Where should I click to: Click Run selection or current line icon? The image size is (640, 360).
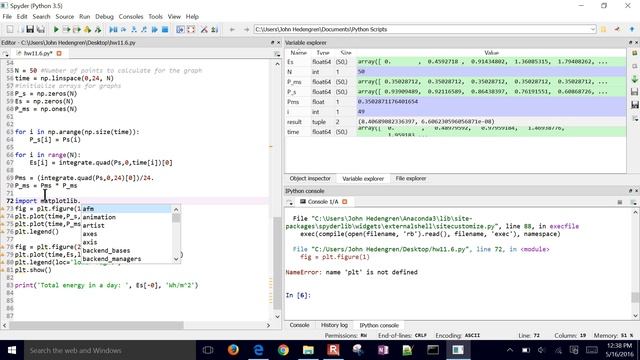pos(87,29)
